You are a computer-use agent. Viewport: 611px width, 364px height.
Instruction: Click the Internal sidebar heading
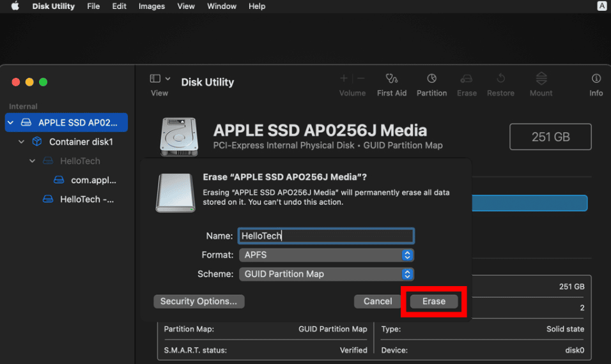pyautogui.click(x=23, y=106)
